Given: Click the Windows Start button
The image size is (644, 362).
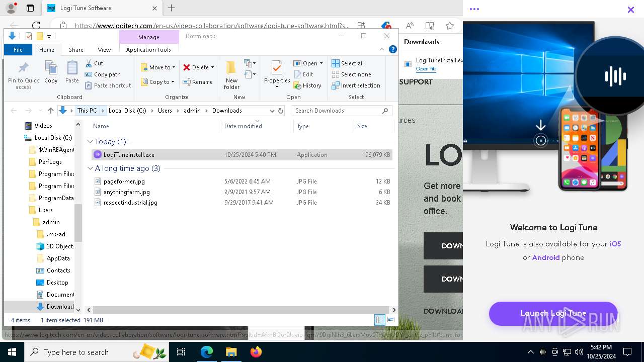Looking at the screenshot, I should [12, 352].
